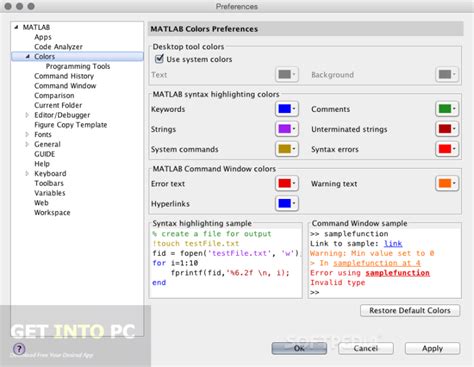
Task: Click underlined samplefunction error link
Action: tap(397, 273)
